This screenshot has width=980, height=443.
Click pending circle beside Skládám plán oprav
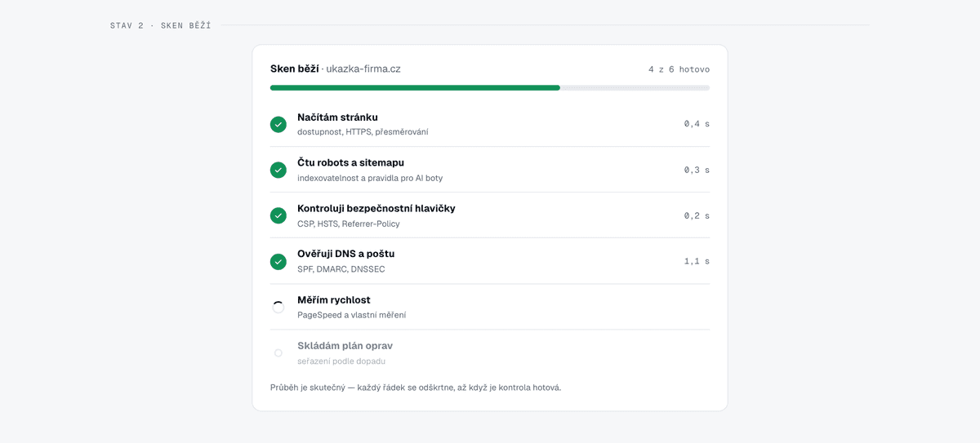coord(278,352)
